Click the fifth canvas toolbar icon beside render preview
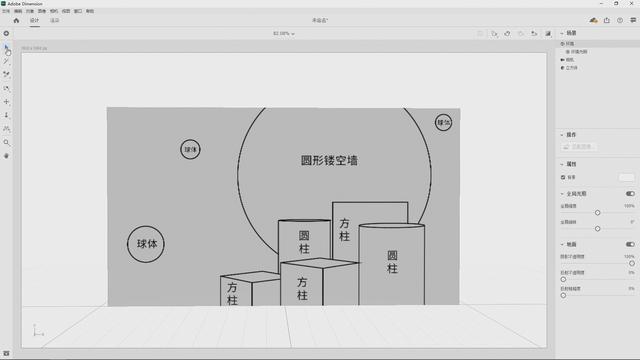 pos(534,33)
